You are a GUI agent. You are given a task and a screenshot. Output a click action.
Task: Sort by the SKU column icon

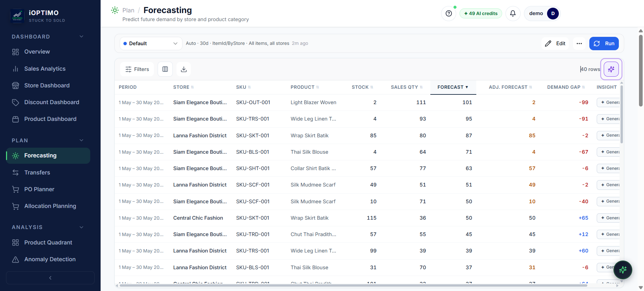[x=249, y=87]
